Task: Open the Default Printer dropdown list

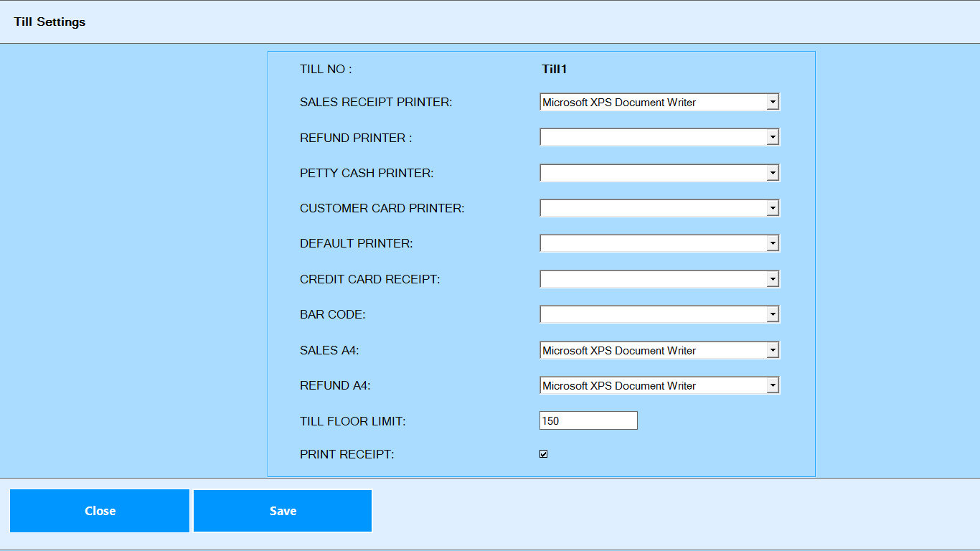Action: coord(659,244)
